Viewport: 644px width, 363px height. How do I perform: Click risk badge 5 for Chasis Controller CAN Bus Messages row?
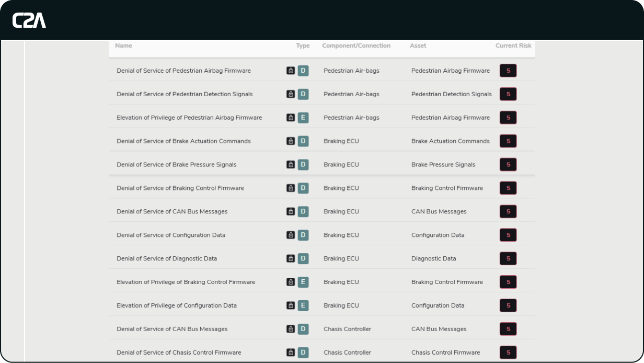[508, 329]
